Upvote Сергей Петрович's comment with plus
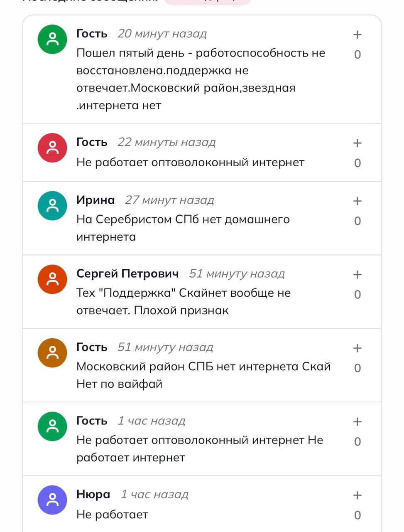This screenshot has height=532, width=404. (x=357, y=275)
